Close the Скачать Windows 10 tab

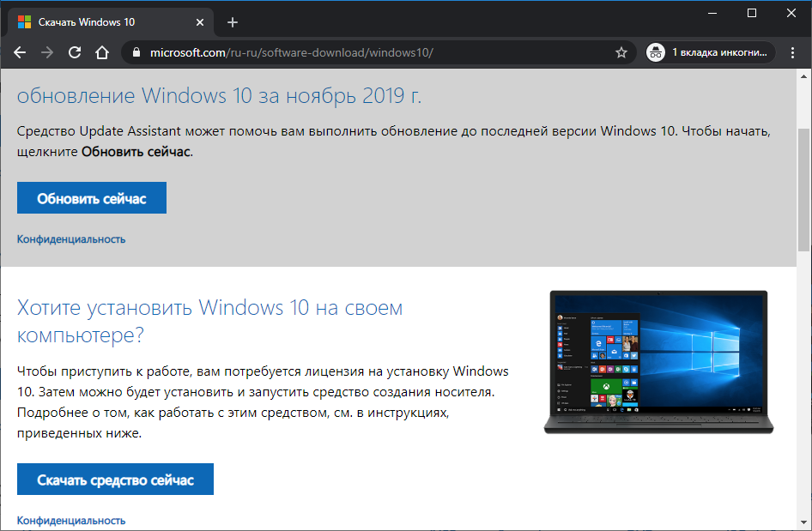coord(200,22)
